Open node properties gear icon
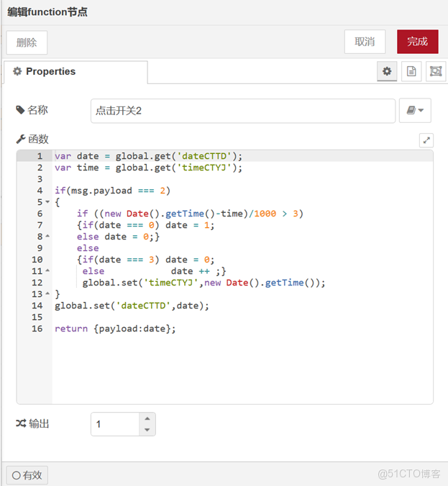Screen dimensions: 448x486 (387, 71)
